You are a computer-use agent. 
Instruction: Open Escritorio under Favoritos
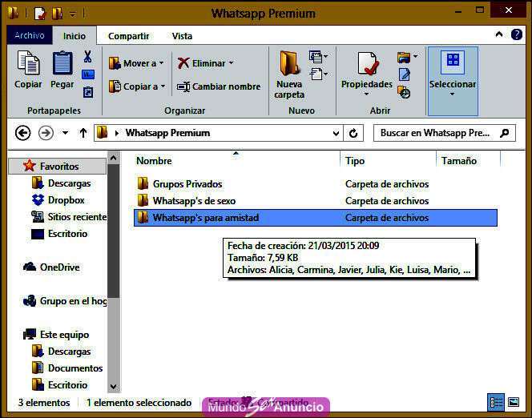pyautogui.click(x=59, y=234)
